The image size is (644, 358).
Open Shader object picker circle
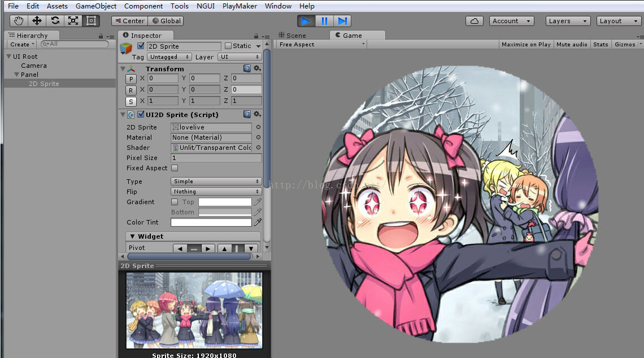coord(258,147)
